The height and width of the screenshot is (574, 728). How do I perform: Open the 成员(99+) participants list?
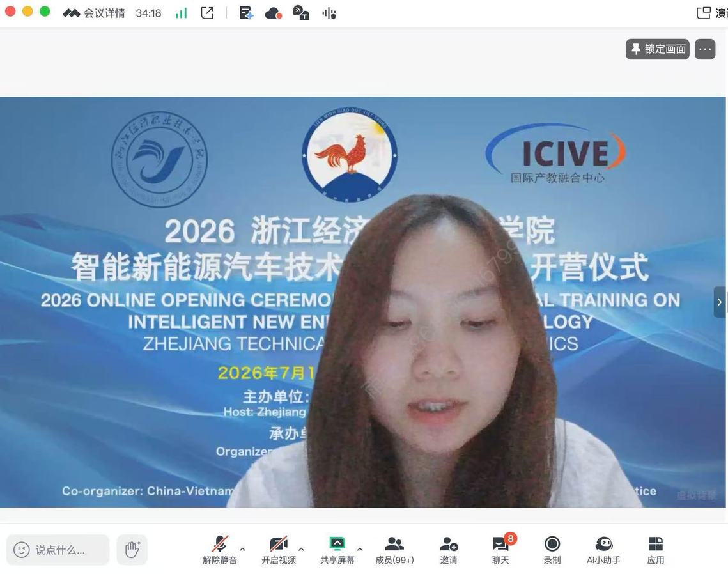click(394, 550)
